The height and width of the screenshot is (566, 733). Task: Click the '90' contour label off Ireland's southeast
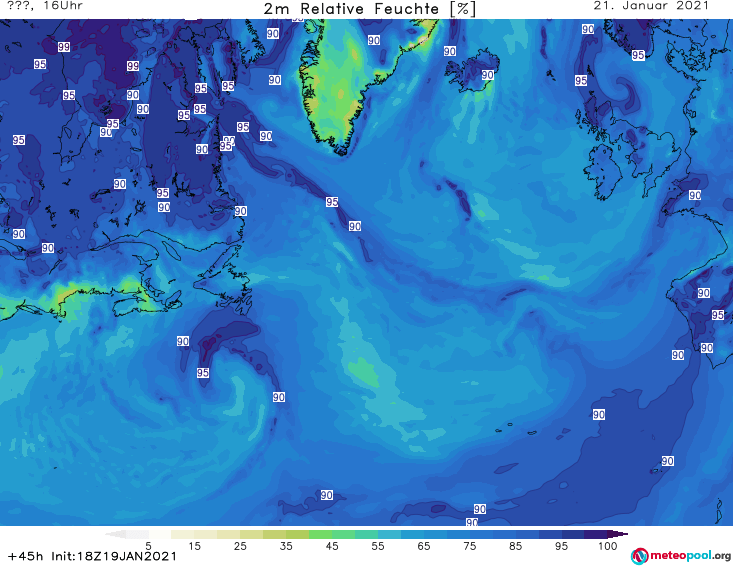click(x=695, y=195)
